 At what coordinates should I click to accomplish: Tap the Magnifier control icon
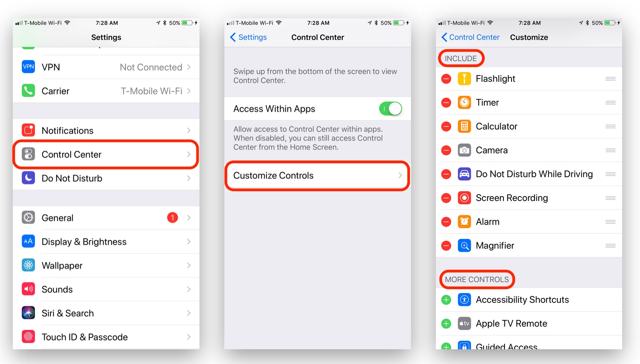point(464,246)
